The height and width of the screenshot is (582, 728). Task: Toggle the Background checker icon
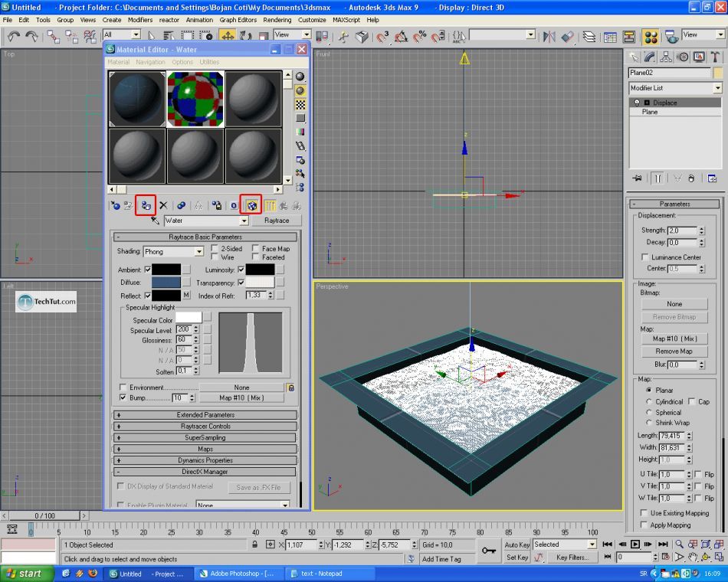coord(300,104)
